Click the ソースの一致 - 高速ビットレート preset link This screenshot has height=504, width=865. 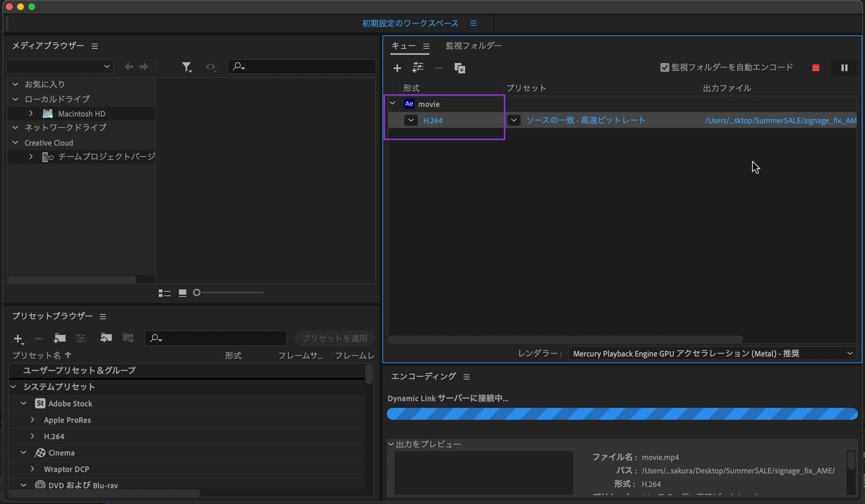pyautogui.click(x=585, y=120)
